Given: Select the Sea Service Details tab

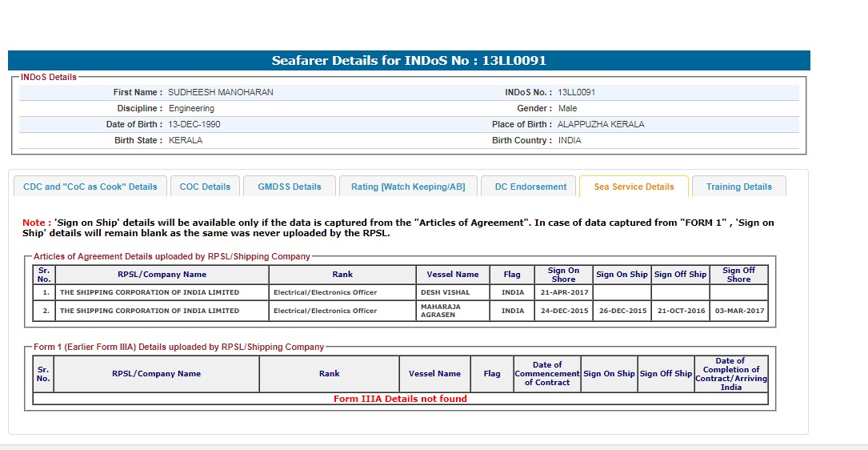Looking at the screenshot, I should (x=634, y=187).
